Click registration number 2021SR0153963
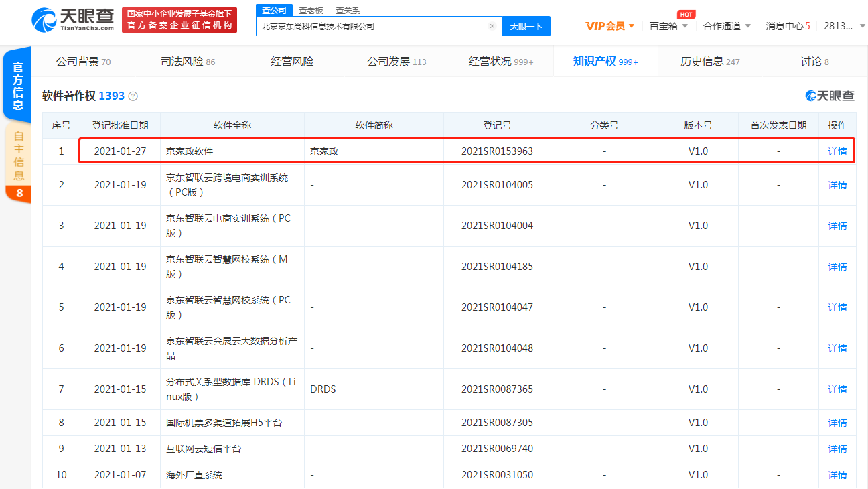 tap(497, 151)
